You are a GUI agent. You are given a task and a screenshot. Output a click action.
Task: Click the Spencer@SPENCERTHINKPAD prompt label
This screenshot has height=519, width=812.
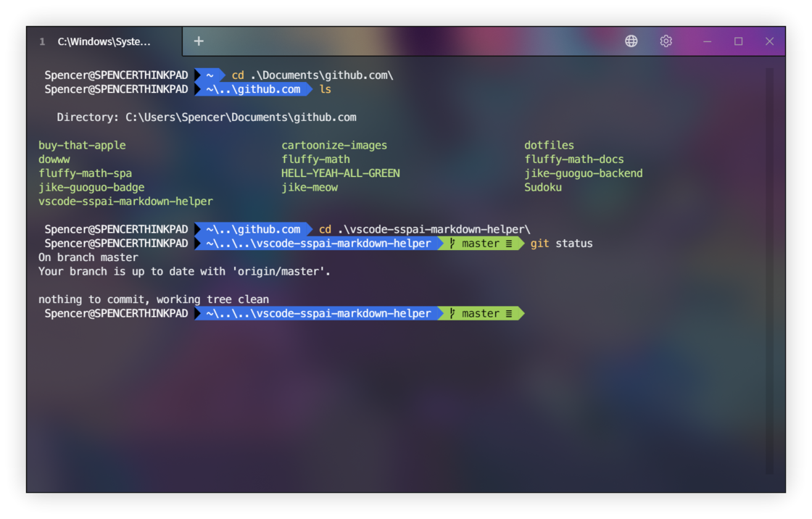pos(116,75)
